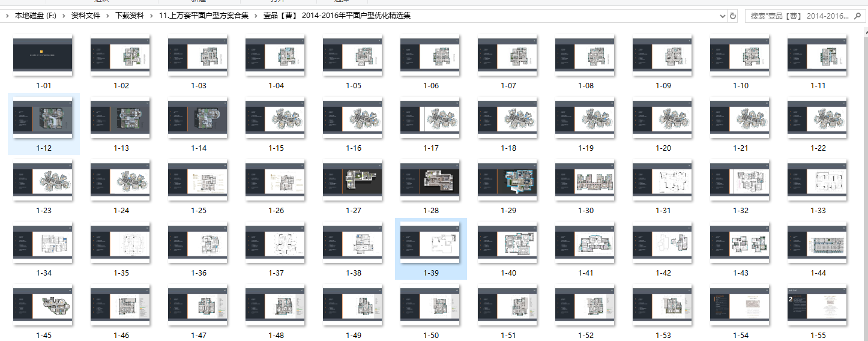Select thumbnail of file 1-32
This screenshot has width=868, height=341.
(x=740, y=180)
